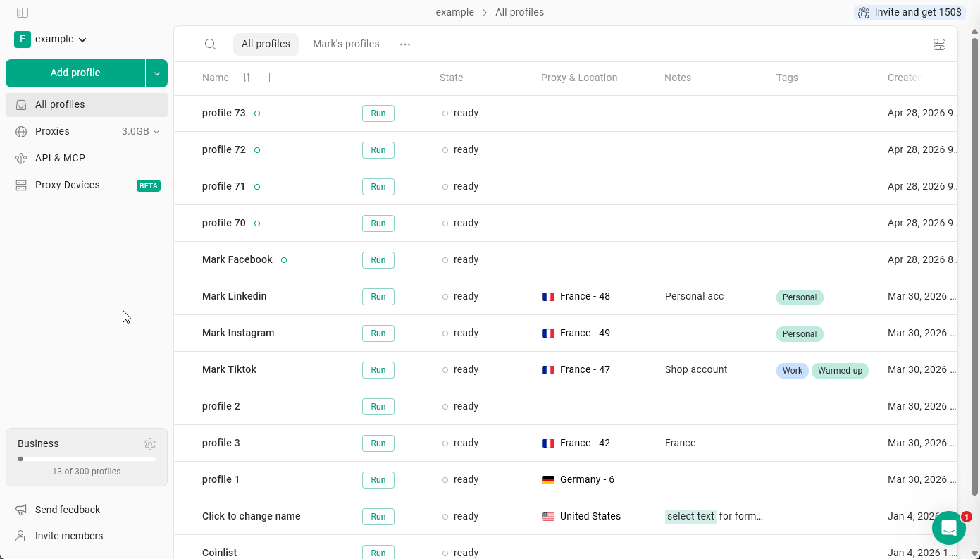Open the Proxies sidebar item
Screen dimensions: 980x559
[87, 131]
